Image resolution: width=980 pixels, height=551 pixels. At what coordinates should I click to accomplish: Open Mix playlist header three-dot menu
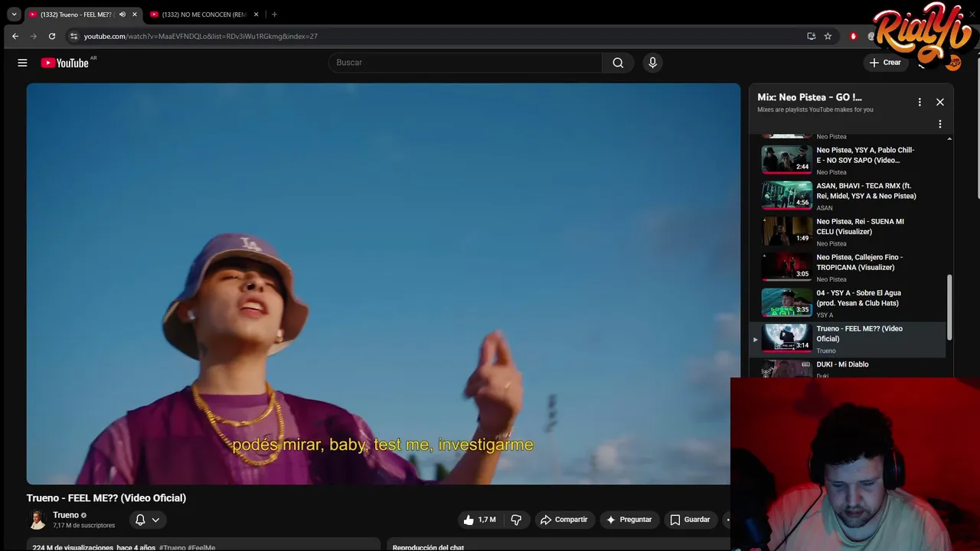click(920, 102)
